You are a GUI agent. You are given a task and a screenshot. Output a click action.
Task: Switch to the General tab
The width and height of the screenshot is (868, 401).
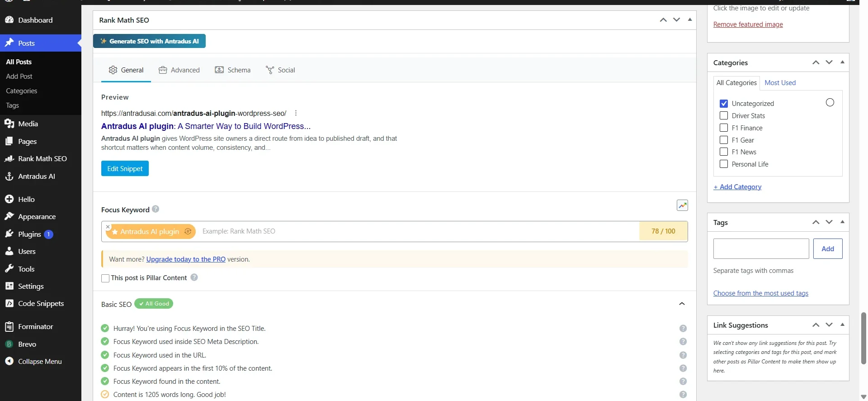(126, 70)
